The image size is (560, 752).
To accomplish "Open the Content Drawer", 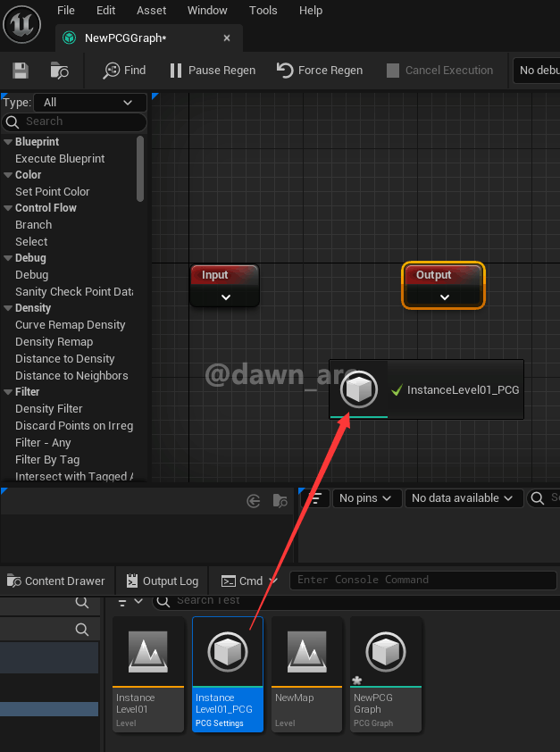I will (x=56, y=581).
